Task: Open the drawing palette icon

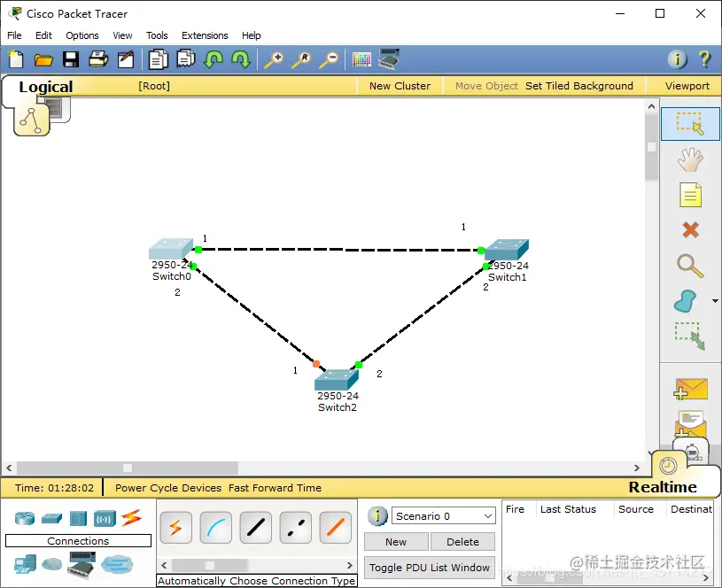Action: click(361, 60)
